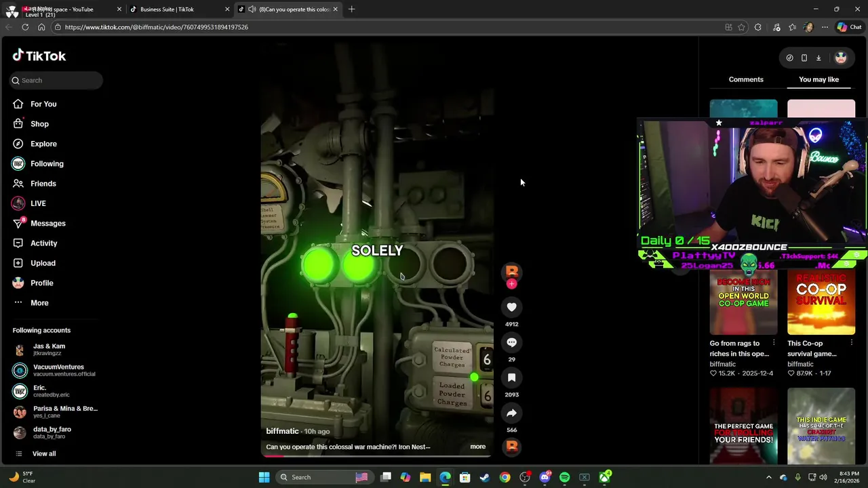Viewport: 868px width, 488px height.
Task: Open the download app icon in the top-right pill
Action: point(818,58)
